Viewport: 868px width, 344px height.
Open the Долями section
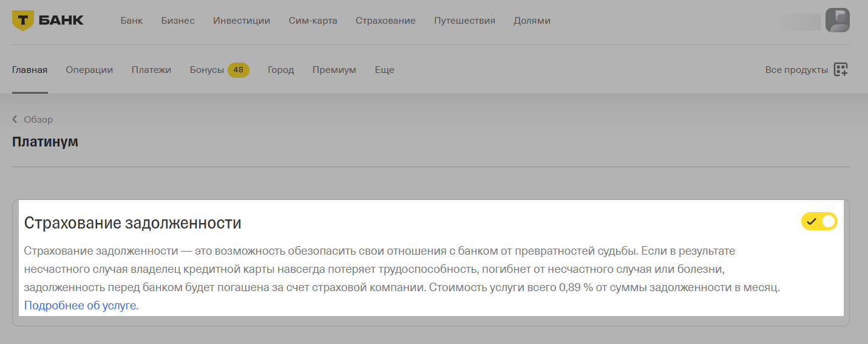pyautogui.click(x=532, y=21)
